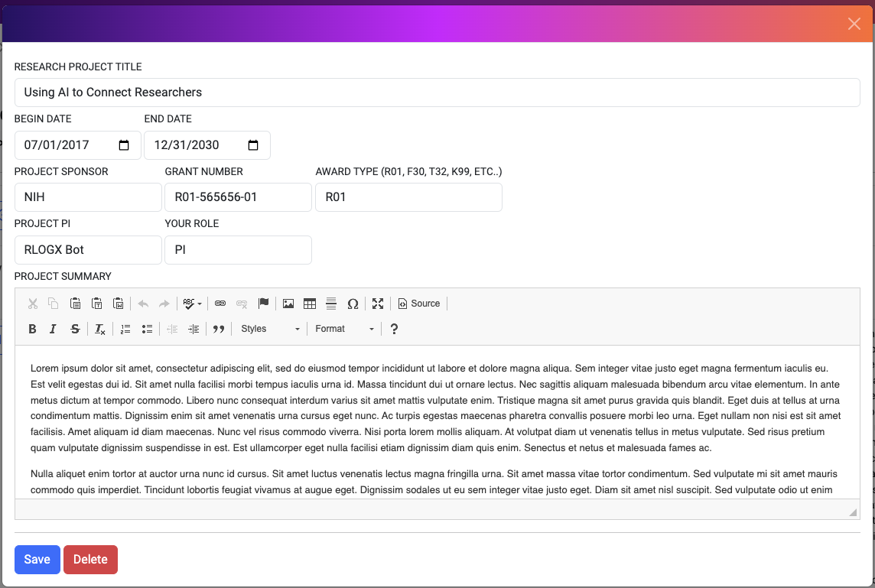875x588 pixels.
Task: Click the Cut icon in editor toolbar
Action: click(33, 304)
